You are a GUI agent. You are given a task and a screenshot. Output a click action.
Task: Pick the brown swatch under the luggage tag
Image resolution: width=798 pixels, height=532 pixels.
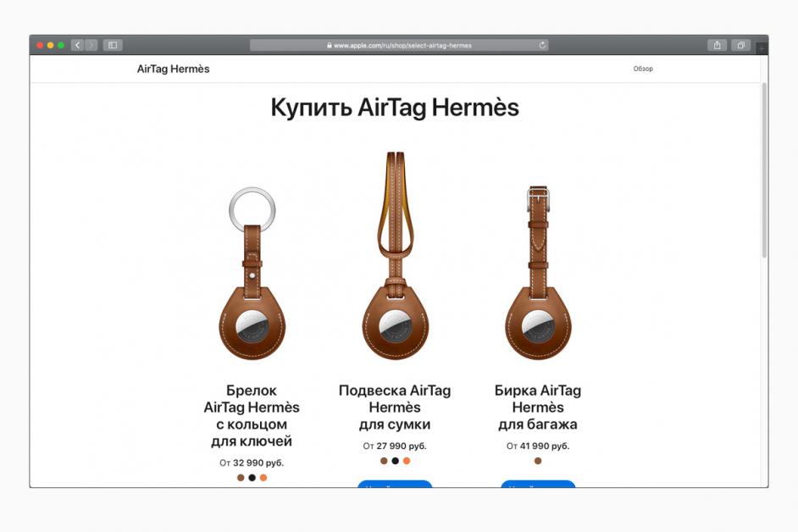[538, 461]
